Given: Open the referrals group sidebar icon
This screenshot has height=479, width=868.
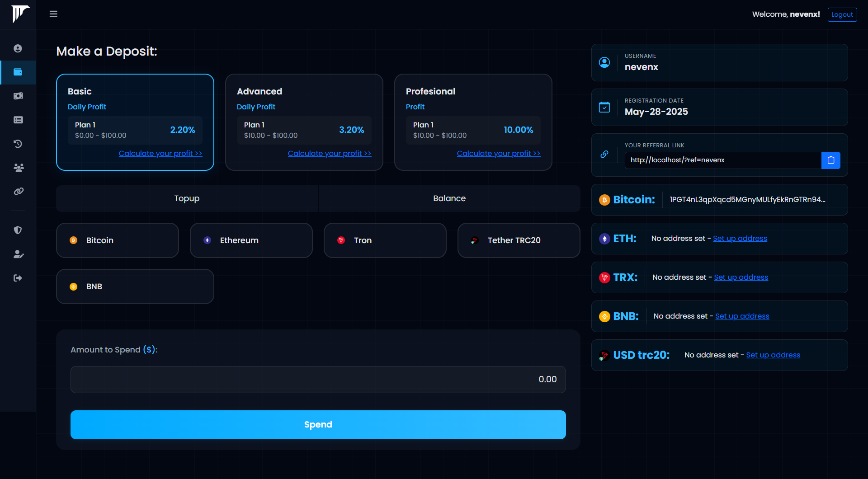Looking at the screenshot, I should (x=19, y=168).
